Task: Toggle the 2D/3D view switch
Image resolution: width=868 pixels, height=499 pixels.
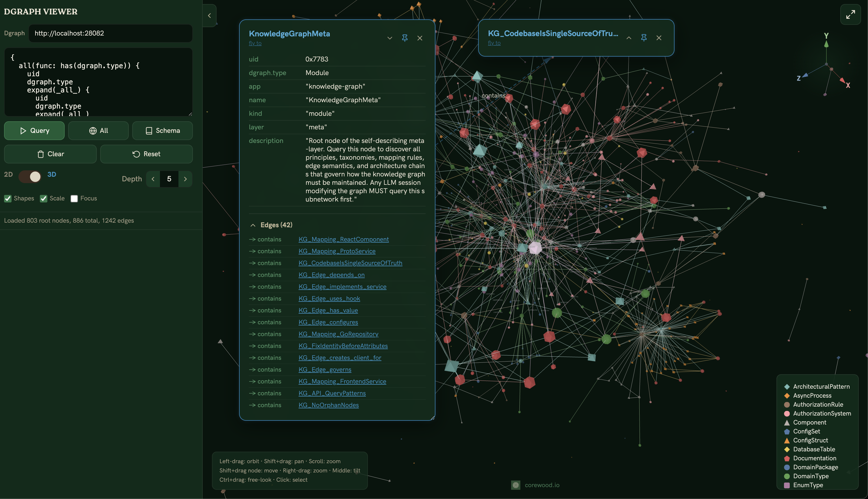Action: tap(30, 177)
